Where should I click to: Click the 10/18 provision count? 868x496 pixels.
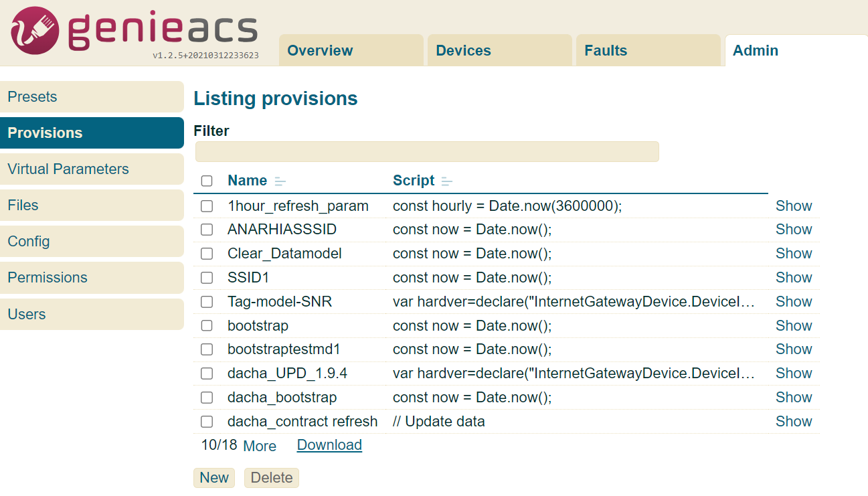click(219, 444)
